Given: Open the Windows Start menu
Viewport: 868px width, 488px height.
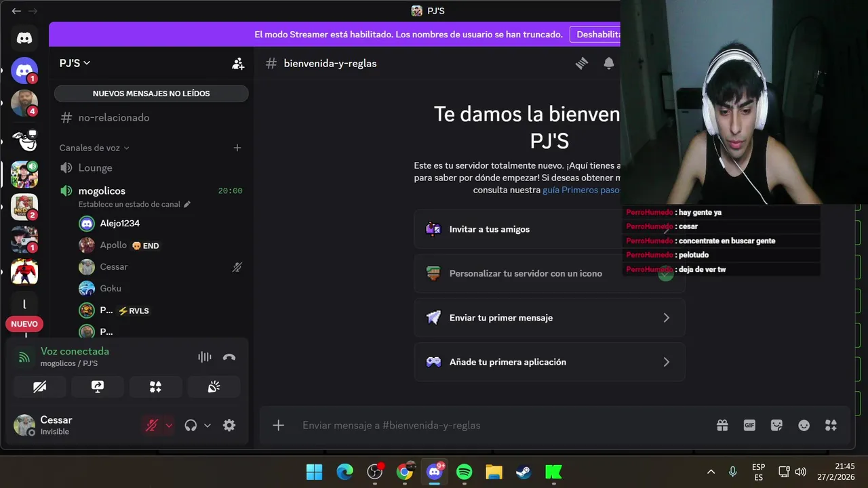Looking at the screenshot, I should (x=314, y=472).
